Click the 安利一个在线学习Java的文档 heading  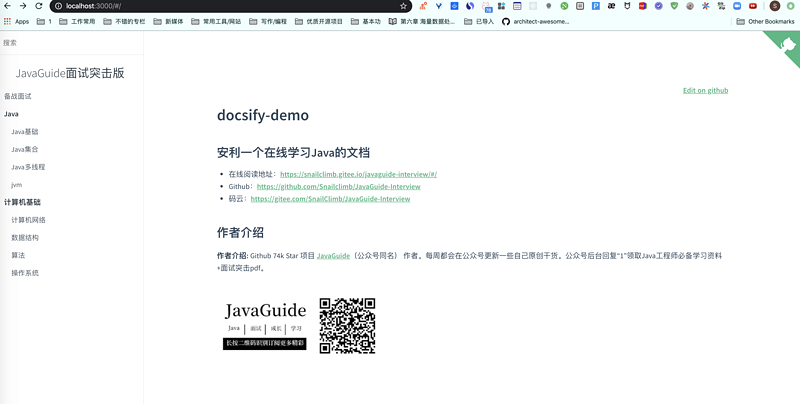[293, 153]
